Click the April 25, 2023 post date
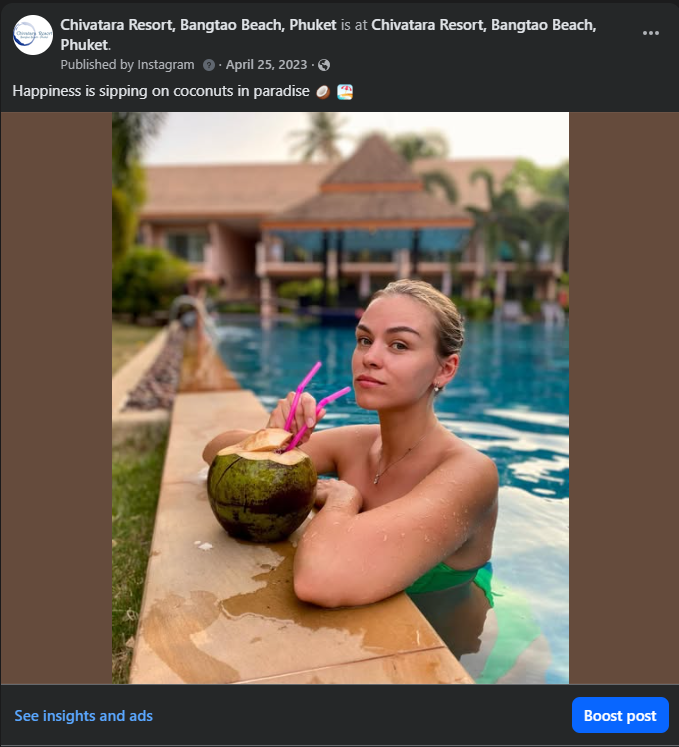The width and height of the screenshot is (679, 747). (x=267, y=65)
